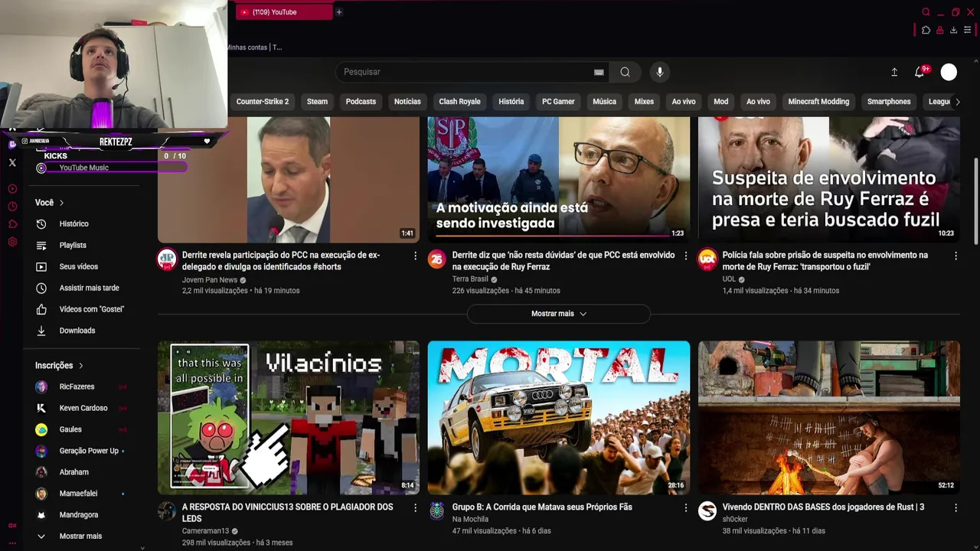The width and height of the screenshot is (980, 551).
Task: Open YouTube Music link in sidebar
Action: pyautogui.click(x=83, y=168)
